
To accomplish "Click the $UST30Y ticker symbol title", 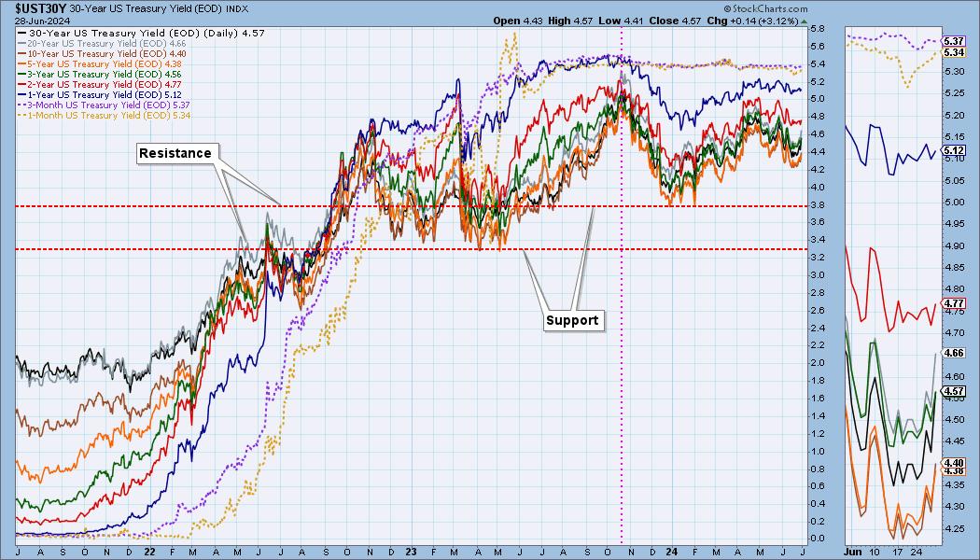I will (x=40, y=8).
